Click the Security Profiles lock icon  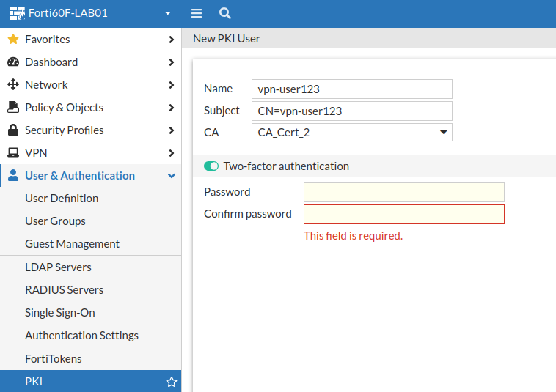pos(12,130)
